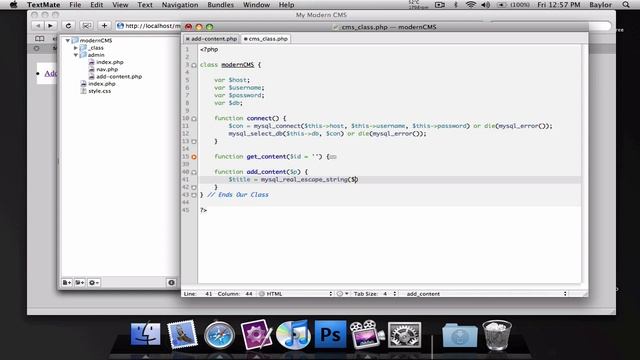The height and width of the screenshot is (360, 640).
Task: Open the Window menu
Action: (256, 5)
